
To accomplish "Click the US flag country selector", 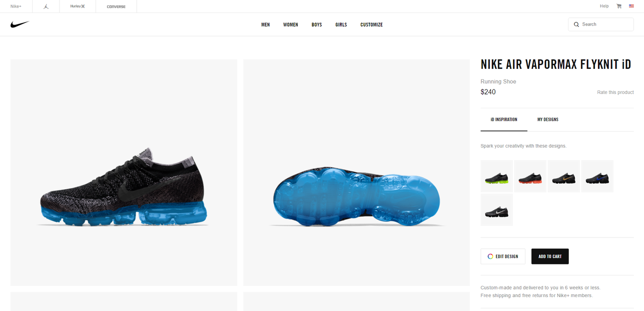I will (631, 6).
